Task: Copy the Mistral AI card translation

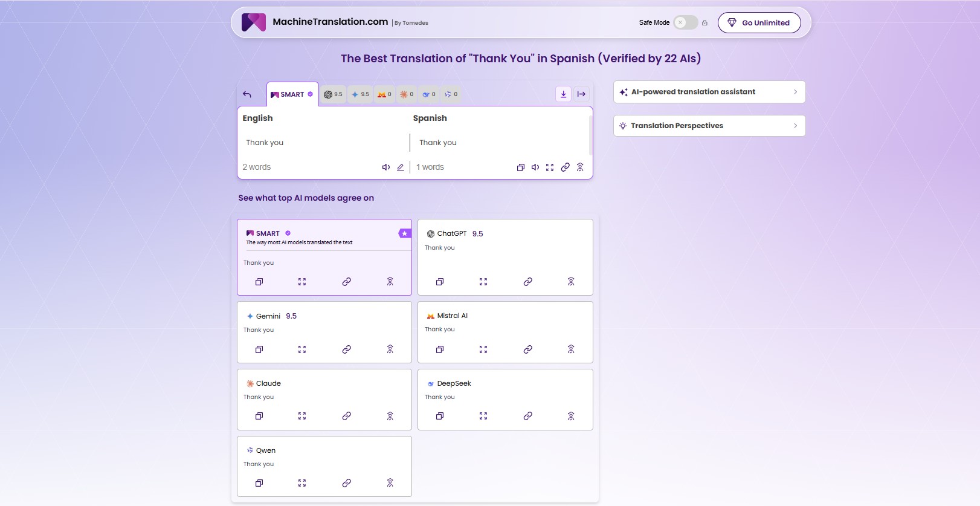Action: [x=440, y=349]
